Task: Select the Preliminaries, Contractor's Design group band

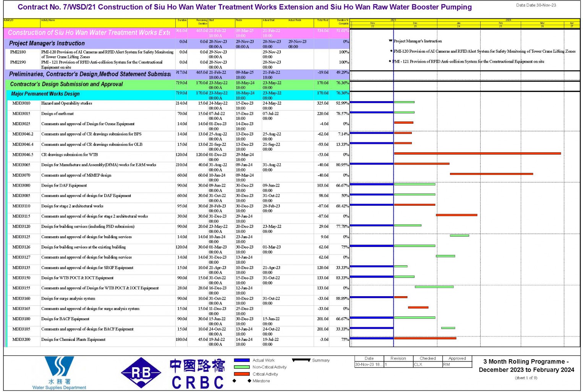Action: tap(177, 74)
